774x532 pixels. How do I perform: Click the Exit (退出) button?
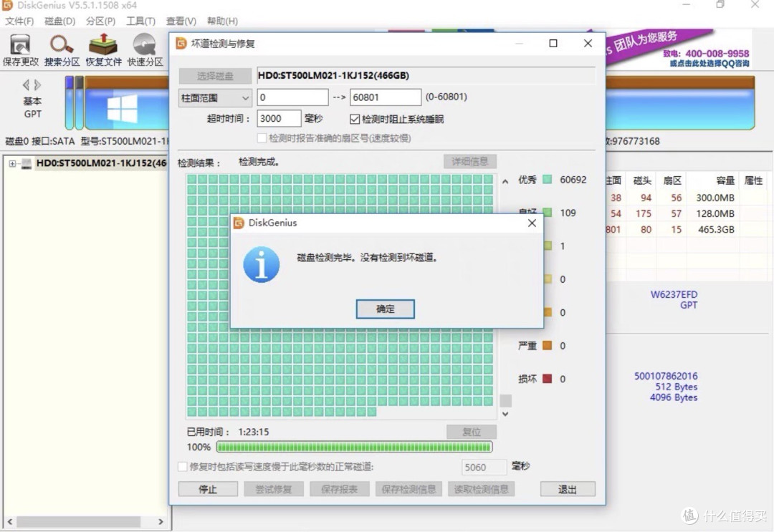(x=568, y=489)
